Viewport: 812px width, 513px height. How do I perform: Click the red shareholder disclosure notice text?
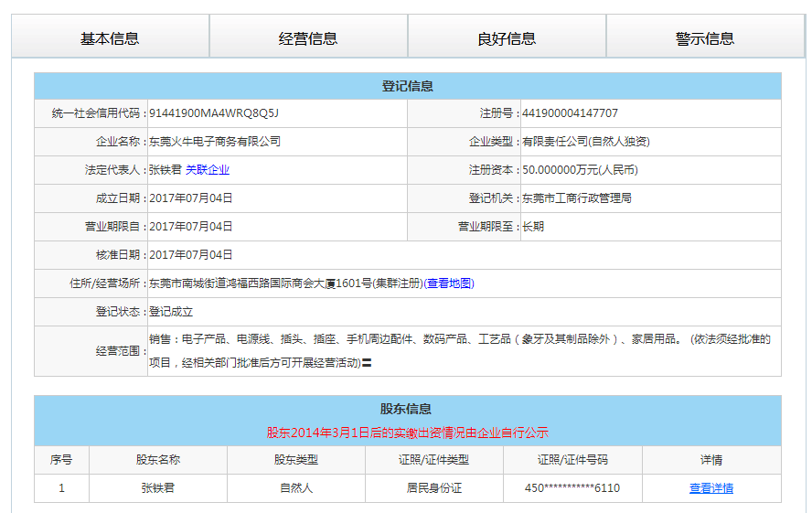pos(407,433)
